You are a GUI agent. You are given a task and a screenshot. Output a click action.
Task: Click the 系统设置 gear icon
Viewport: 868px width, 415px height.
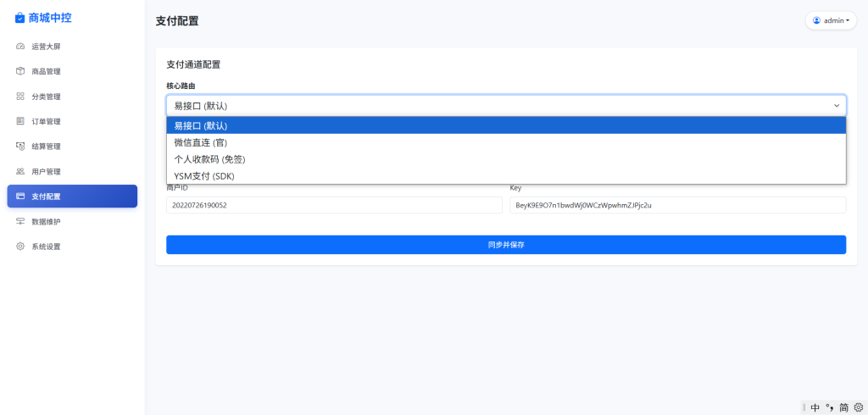click(x=20, y=246)
